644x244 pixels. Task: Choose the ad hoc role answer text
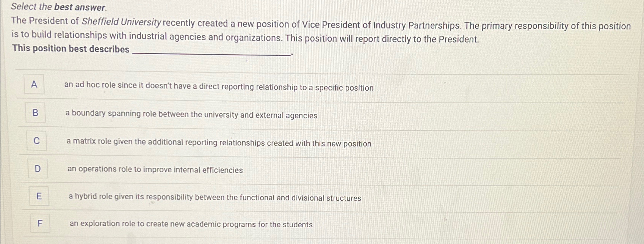coord(219,86)
